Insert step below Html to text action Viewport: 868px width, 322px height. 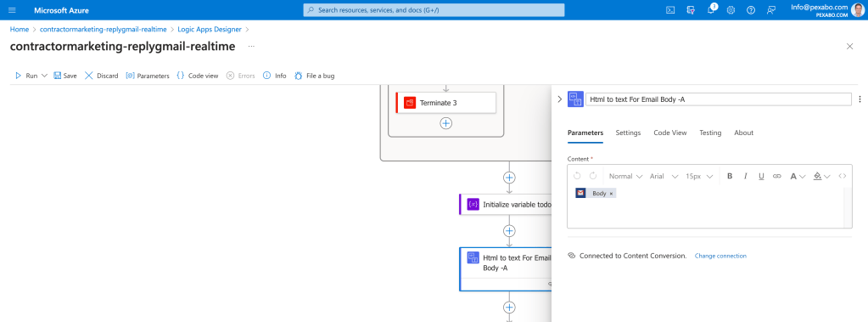pyautogui.click(x=509, y=307)
